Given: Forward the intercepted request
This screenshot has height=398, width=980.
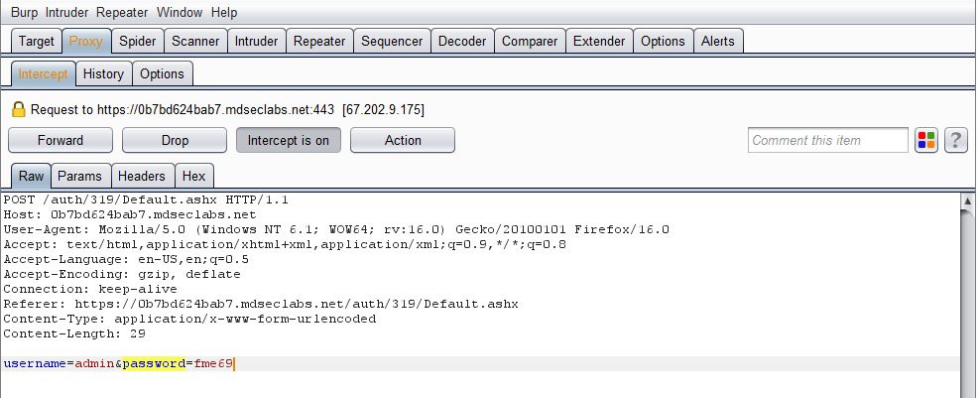Looking at the screenshot, I should tap(60, 140).
